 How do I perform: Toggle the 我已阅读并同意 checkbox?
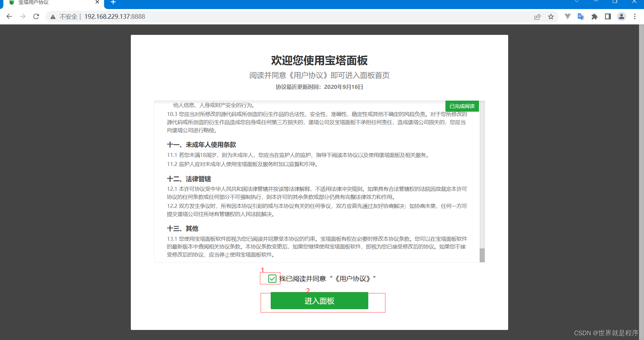pyautogui.click(x=272, y=279)
